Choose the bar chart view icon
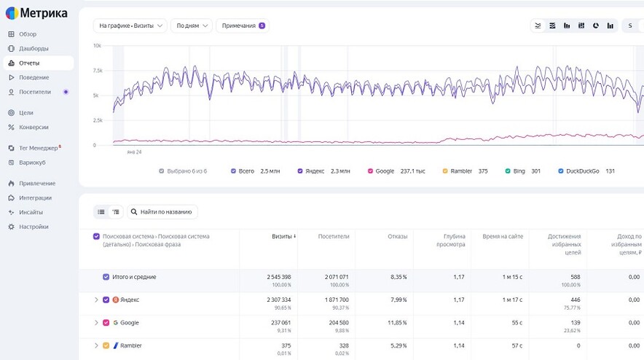The width and height of the screenshot is (644, 360). [567, 26]
